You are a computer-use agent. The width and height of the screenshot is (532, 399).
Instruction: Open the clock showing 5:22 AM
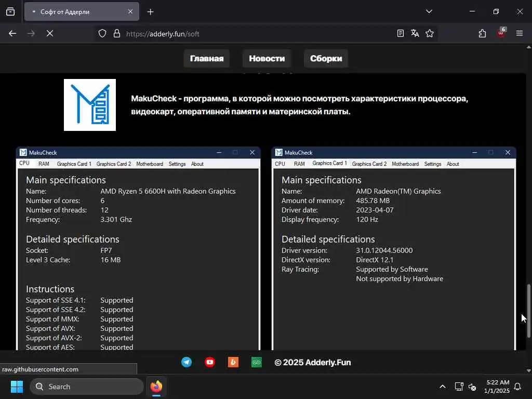(x=497, y=387)
